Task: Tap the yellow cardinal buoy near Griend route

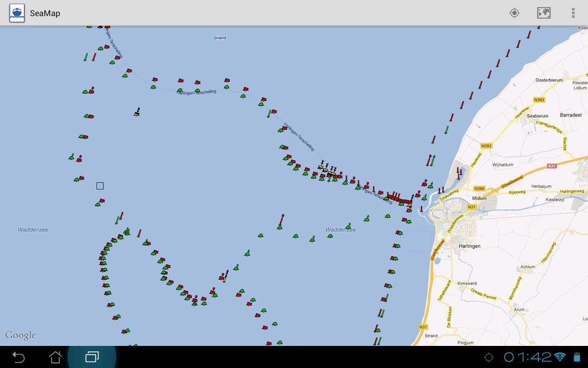Action: click(x=137, y=112)
